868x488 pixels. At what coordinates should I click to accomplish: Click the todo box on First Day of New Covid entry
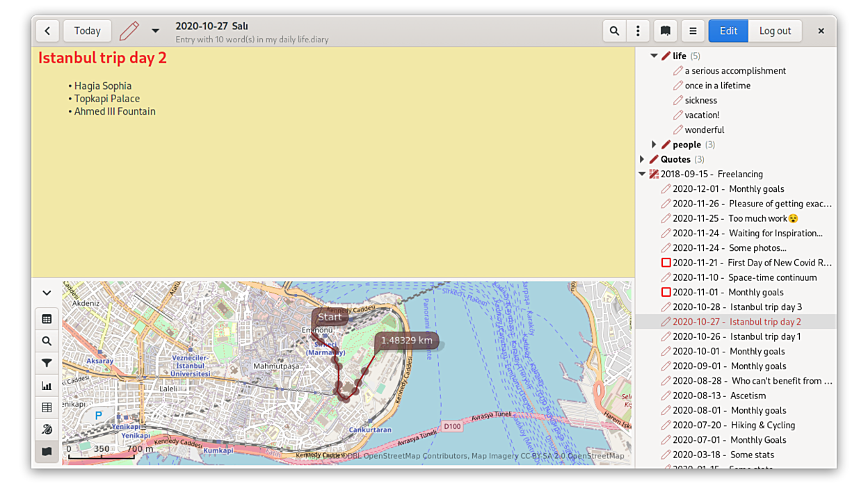(666, 263)
